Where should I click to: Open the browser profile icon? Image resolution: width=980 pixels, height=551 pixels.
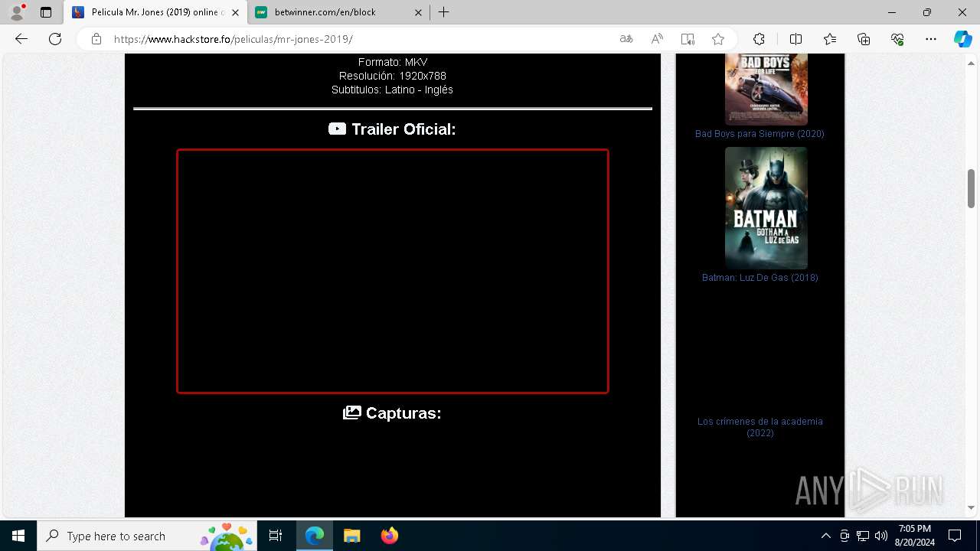pos(17,12)
